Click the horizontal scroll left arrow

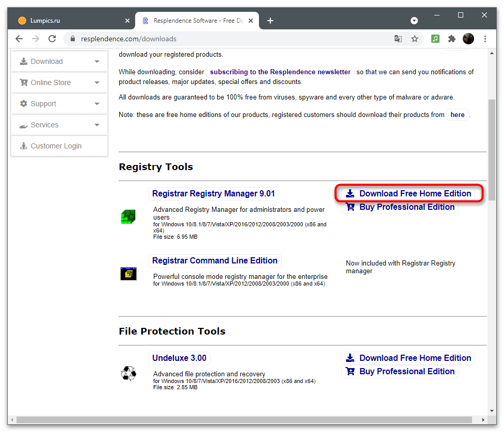tap(12, 420)
